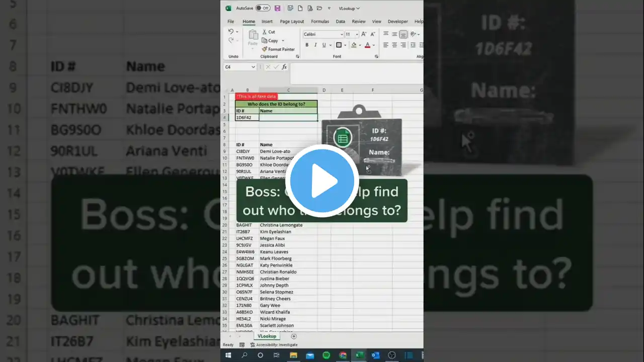Toggle the AutoSave switch
Viewport: 644px width, 362px height.
(263, 8)
